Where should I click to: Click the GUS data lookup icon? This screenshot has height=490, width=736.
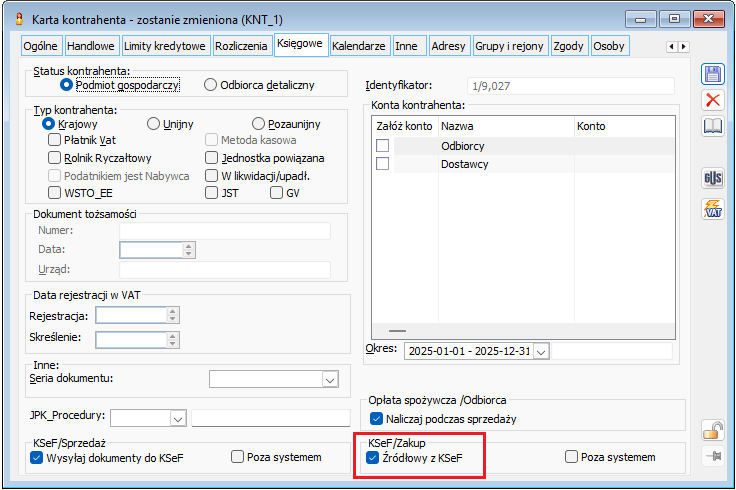(712, 179)
